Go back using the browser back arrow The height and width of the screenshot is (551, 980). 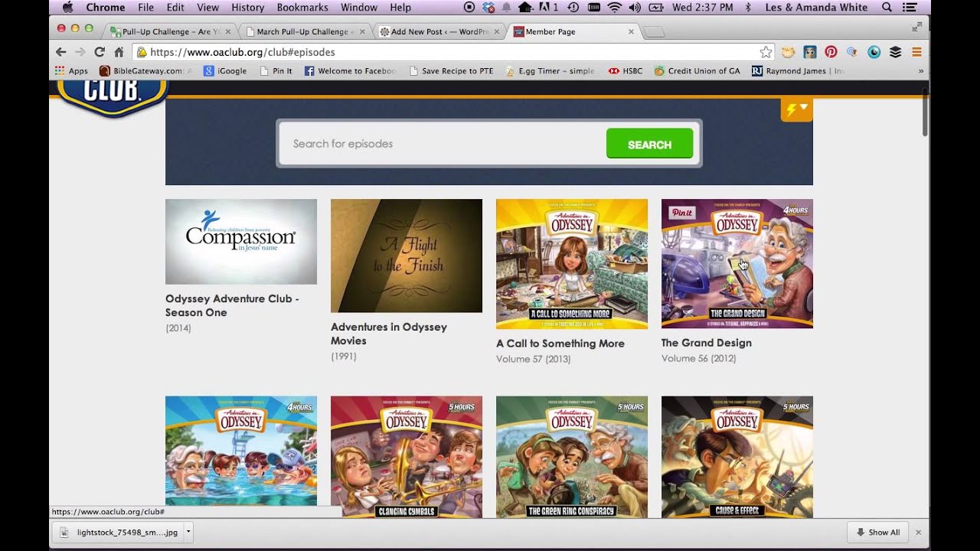[x=61, y=52]
